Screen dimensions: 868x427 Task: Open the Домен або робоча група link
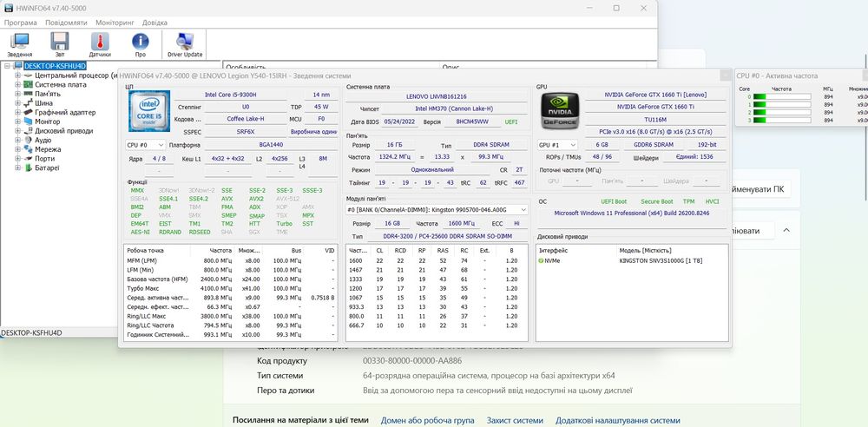pos(429,420)
